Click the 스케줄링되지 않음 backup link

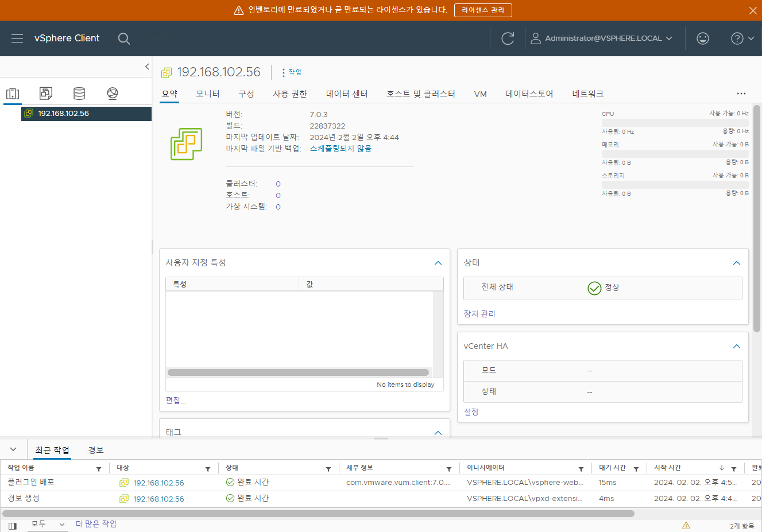(341, 149)
